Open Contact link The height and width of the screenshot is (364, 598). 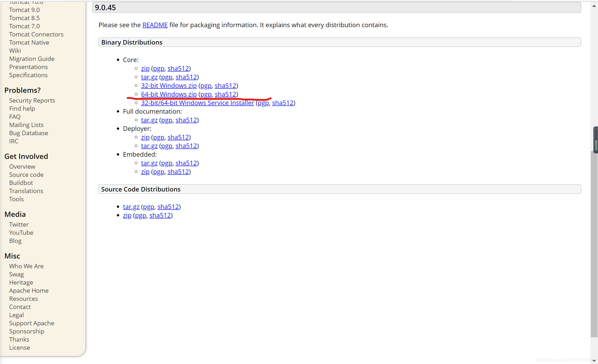pos(20,307)
